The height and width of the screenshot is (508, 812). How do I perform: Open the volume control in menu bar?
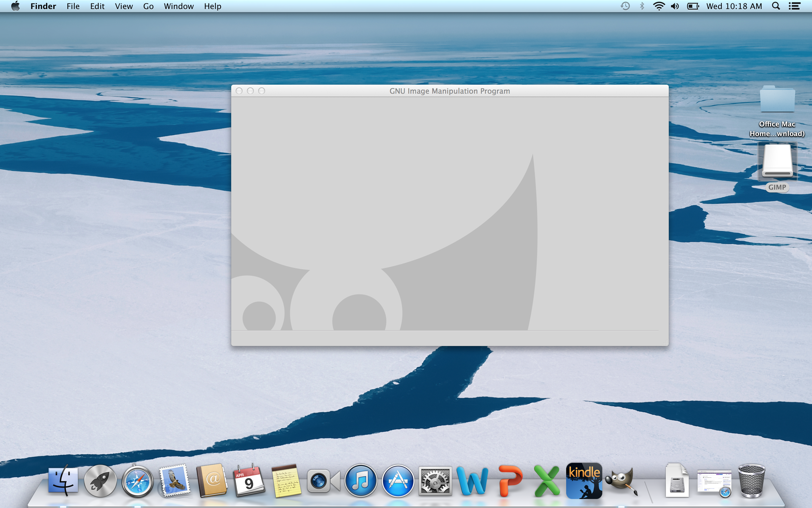click(675, 6)
